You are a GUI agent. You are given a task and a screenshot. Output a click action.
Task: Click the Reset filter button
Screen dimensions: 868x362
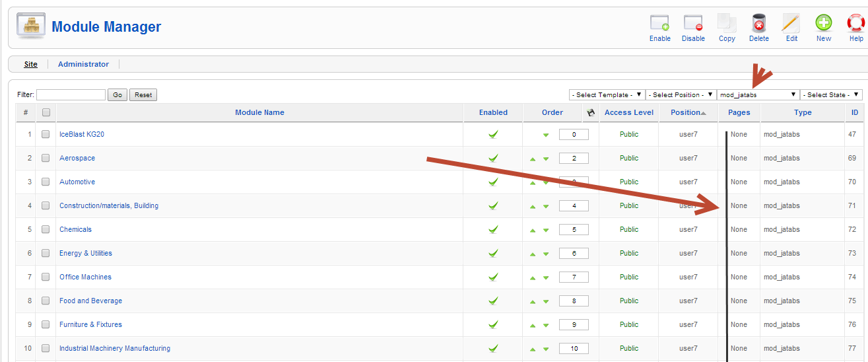coord(143,95)
